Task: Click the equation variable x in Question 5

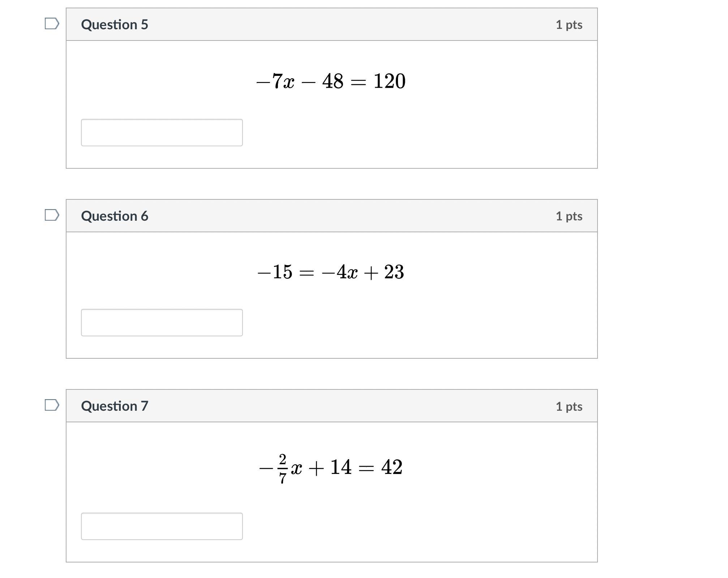Action: pyautogui.click(x=289, y=83)
